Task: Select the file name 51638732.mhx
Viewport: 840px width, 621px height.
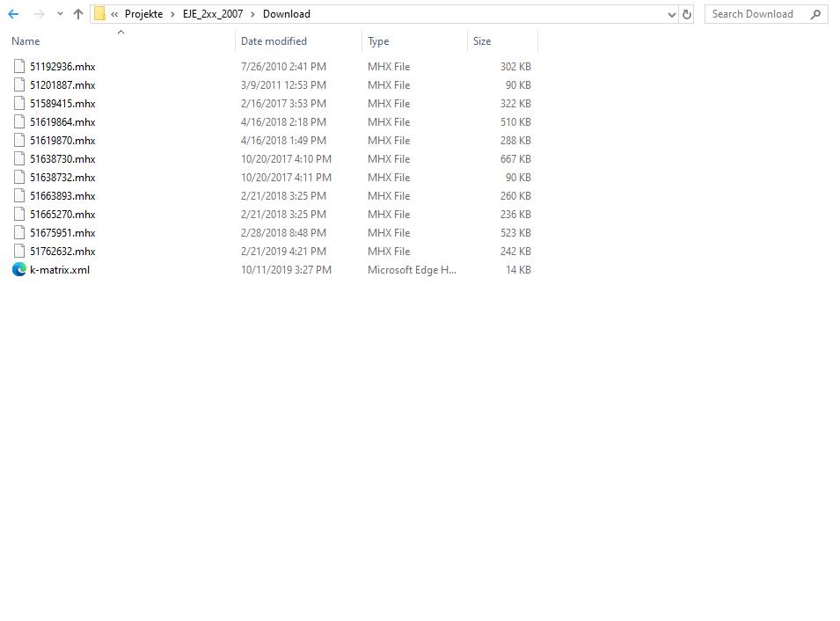Action: [62, 178]
